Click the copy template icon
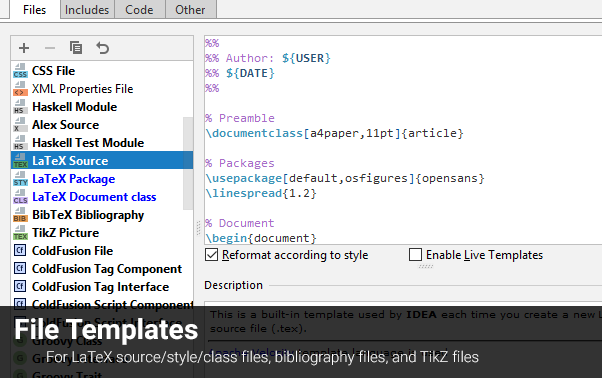602x378 pixels. (x=76, y=48)
